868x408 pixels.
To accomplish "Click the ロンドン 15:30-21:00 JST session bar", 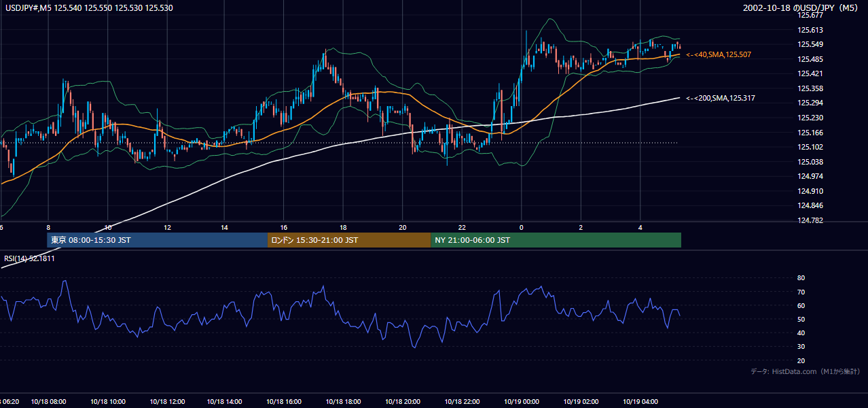I will point(349,240).
